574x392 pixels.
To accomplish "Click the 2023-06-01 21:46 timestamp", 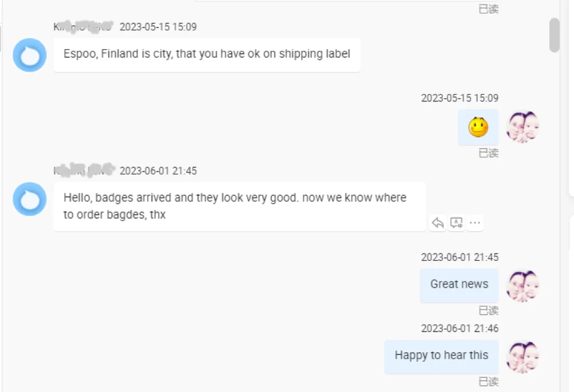I will [460, 328].
